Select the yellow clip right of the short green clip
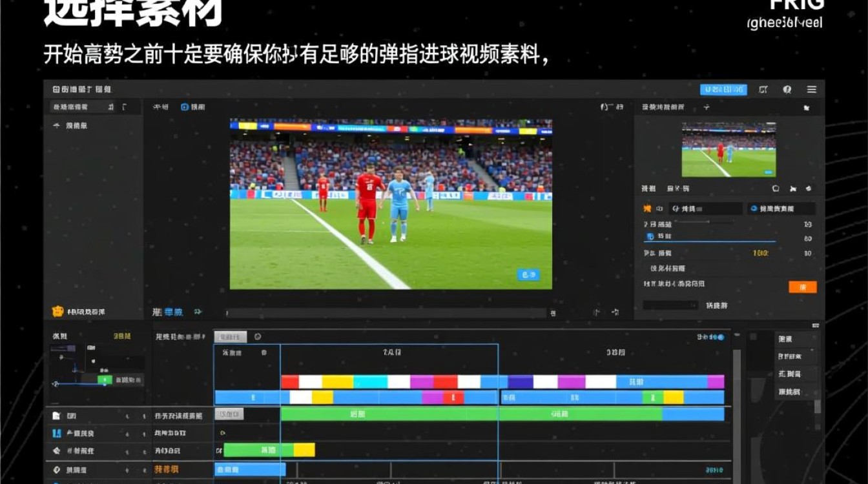Viewport: 868px width, 484px height. [x=304, y=450]
